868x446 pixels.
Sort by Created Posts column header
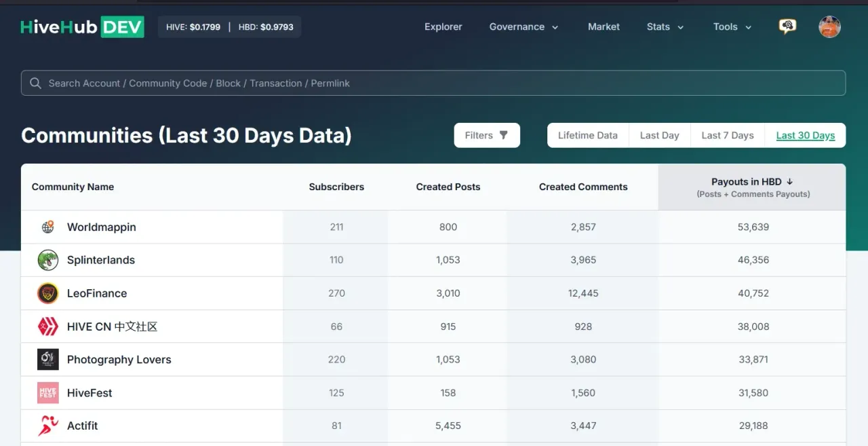click(448, 187)
